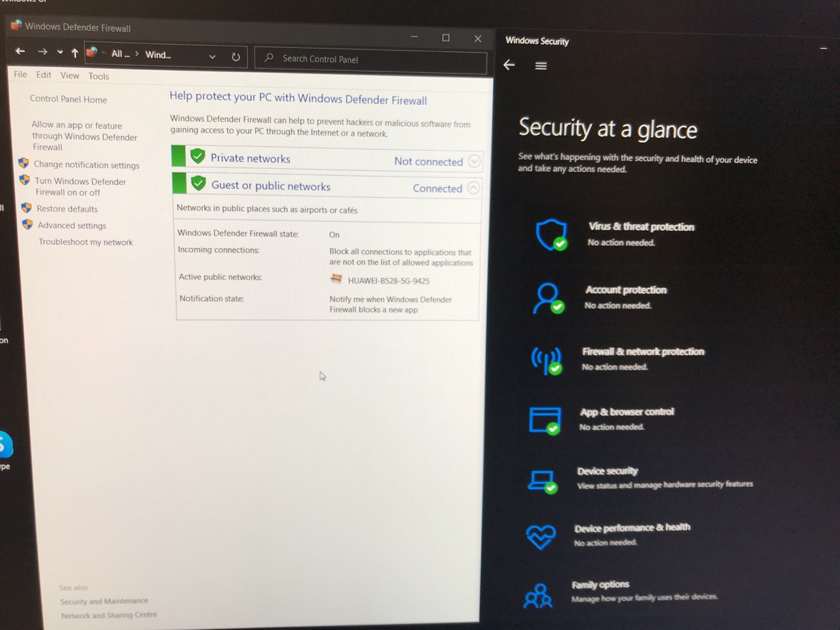Image resolution: width=840 pixels, height=630 pixels.
Task: Click shield icon beside Restore defaults
Action: pyautogui.click(x=26, y=208)
